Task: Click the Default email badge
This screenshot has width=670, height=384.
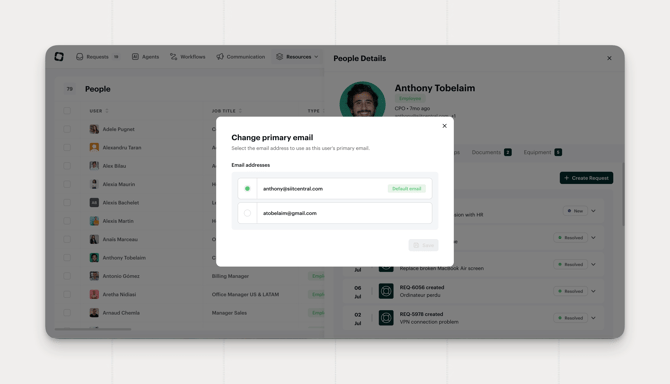Action: (x=406, y=188)
